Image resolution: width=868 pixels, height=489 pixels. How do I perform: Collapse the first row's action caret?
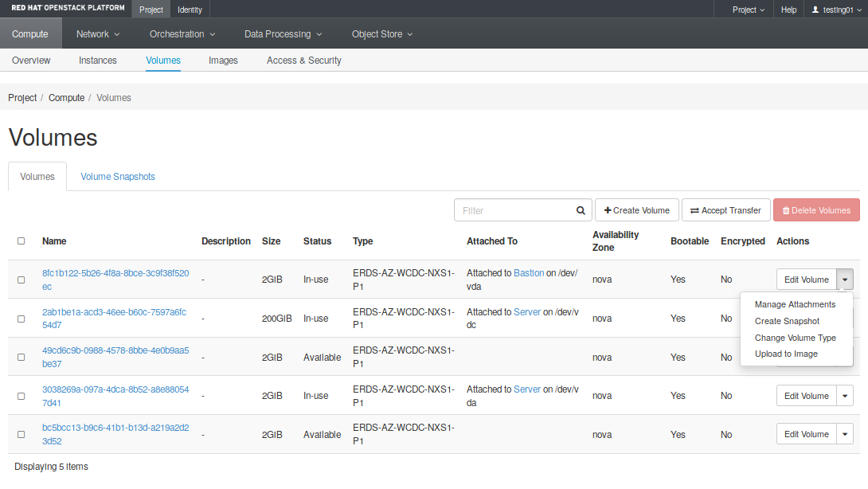coord(845,280)
